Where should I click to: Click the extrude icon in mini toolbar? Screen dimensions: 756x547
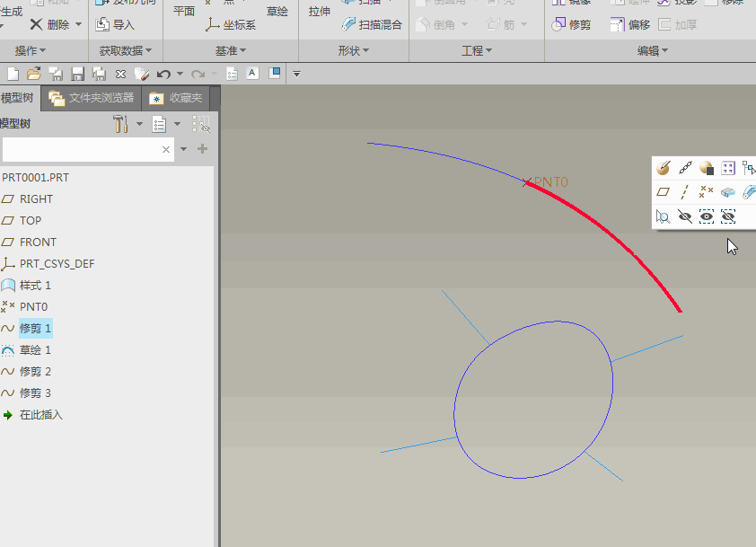pos(727,192)
